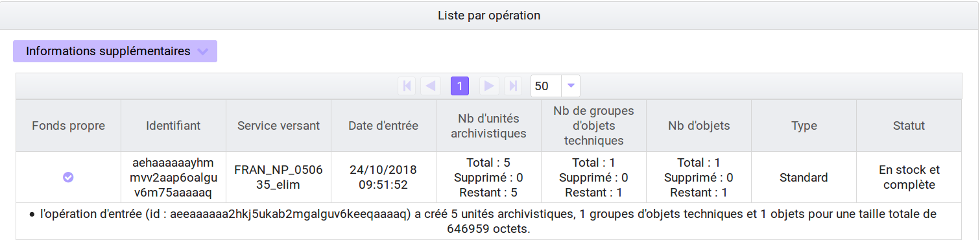Go to previous page of results
This screenshot has width=980, height=240.
coord(430,86)
